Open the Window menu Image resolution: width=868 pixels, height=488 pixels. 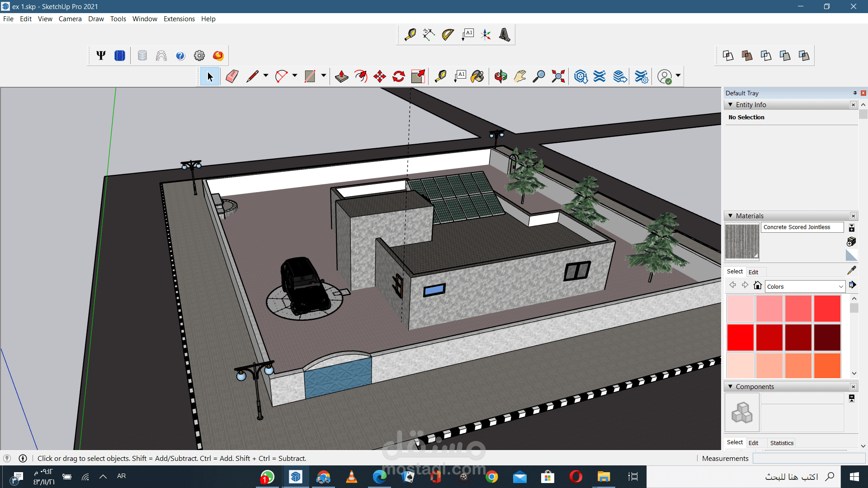coord(145,19)
